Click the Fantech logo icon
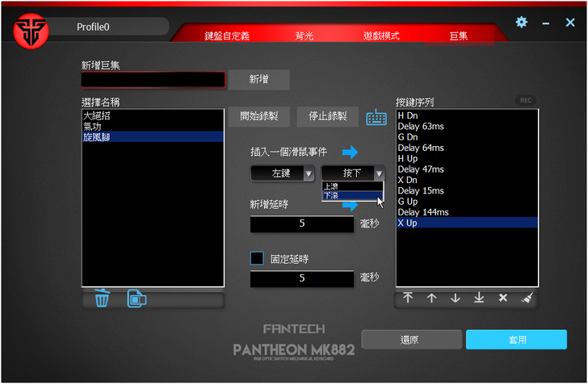 pyautogui.click(x=31, y=31)
